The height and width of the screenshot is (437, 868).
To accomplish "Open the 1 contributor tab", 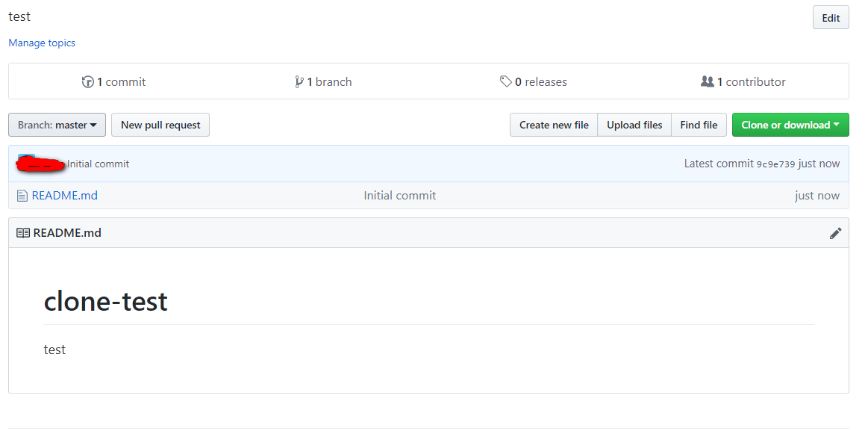I will tap(751, 82).
